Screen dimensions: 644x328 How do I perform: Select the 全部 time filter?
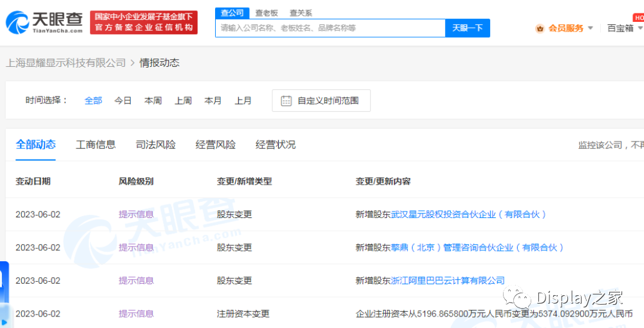pyautogui.click(x=93, y=100)
